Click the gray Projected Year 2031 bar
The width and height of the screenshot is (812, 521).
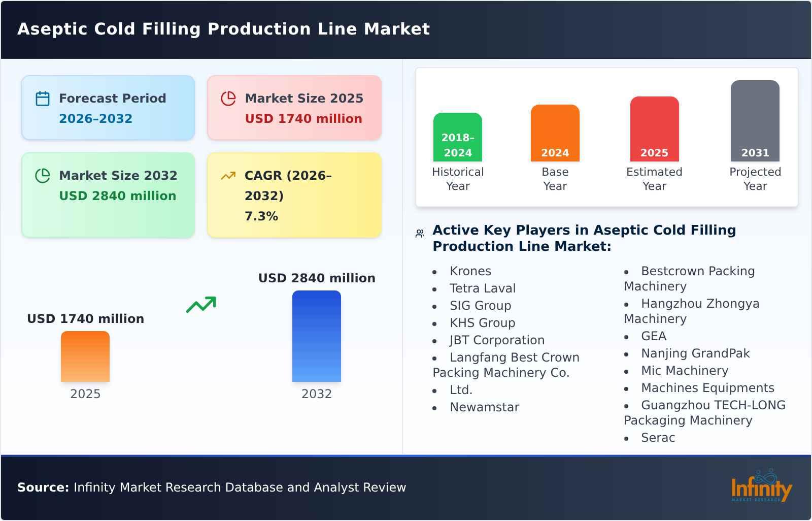pyautogui.click(x=755, y=122)
